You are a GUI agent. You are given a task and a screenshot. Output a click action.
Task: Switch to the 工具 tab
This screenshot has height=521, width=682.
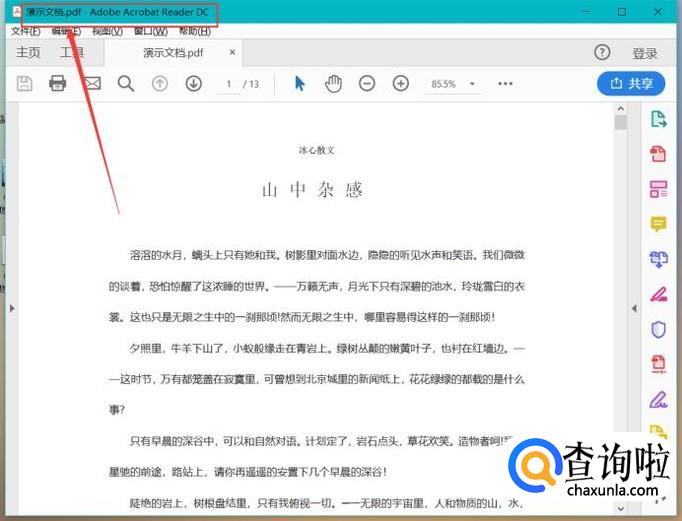pos(72,52)
